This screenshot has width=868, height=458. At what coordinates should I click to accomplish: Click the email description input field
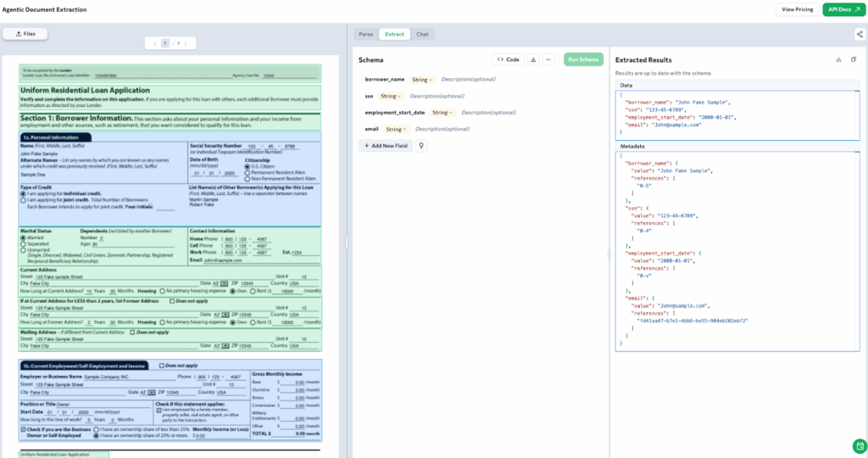tap(442, 129)
